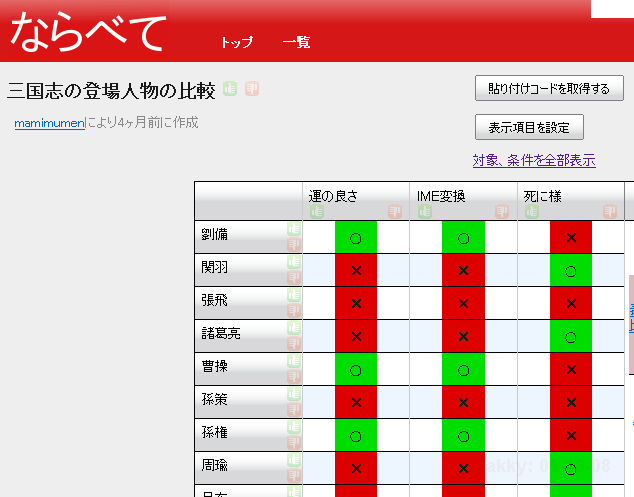
Task: Downvote the 関羽 row
Action: [x=294, y=278]
